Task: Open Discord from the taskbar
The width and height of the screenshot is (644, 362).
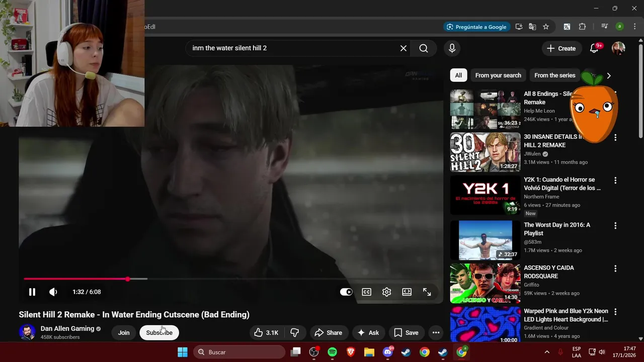Action: [387, 352]
